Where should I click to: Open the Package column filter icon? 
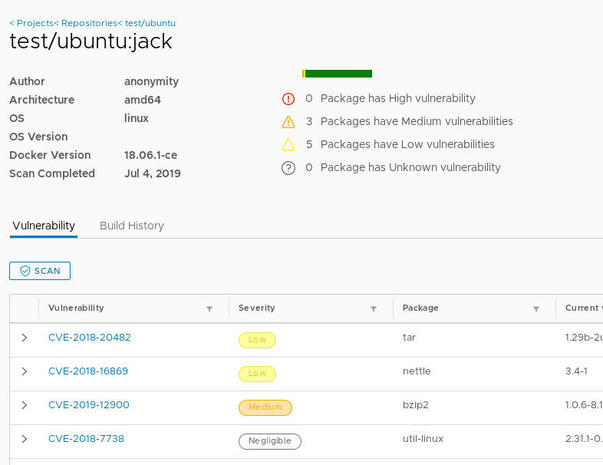click(536, 309)
